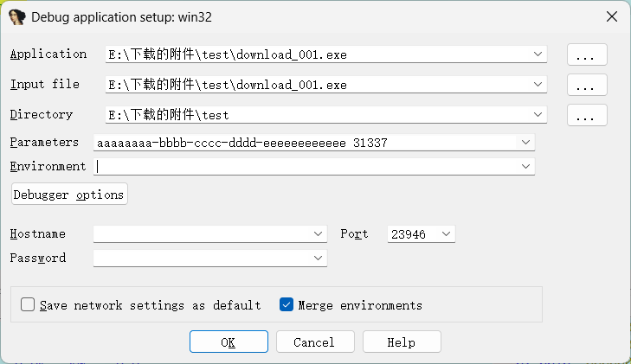The width and height of the screenshot is (631, 364).
Task: Browse for Application file with ellipsis button
Action: 587,54
